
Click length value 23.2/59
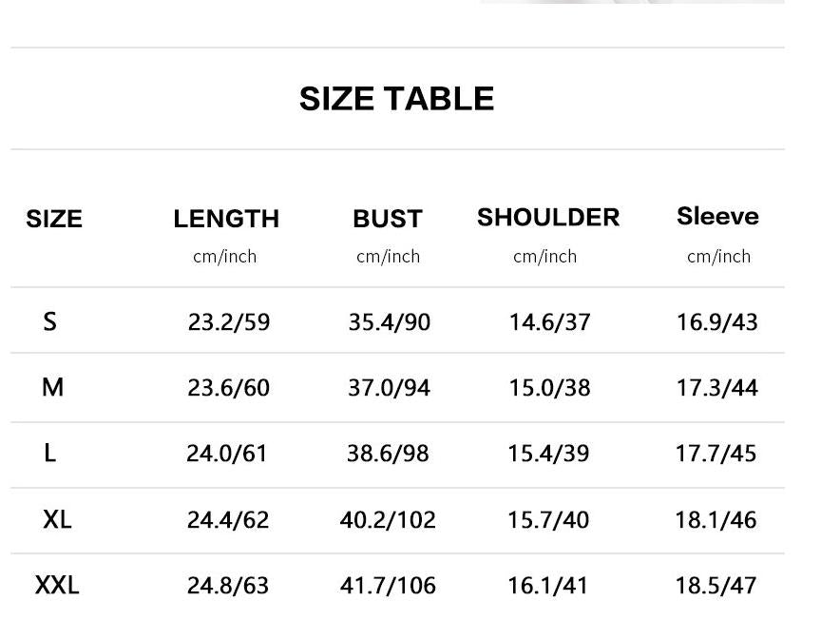coord(229,322)
